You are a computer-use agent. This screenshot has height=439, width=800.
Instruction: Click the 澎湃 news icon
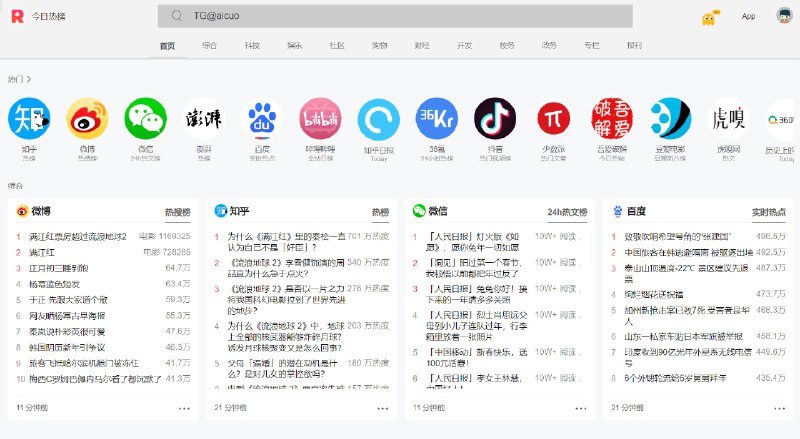pos(204,119)
